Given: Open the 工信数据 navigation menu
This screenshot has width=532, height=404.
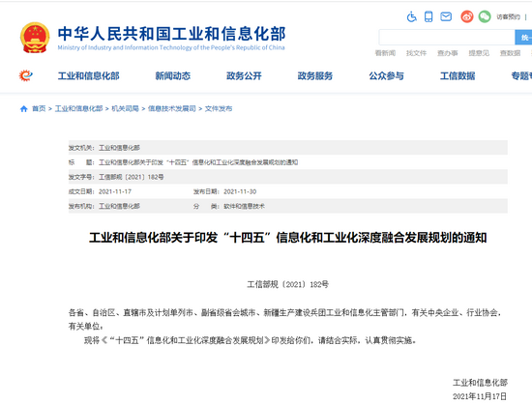Looking at the screenshot, I should [458, 76].
